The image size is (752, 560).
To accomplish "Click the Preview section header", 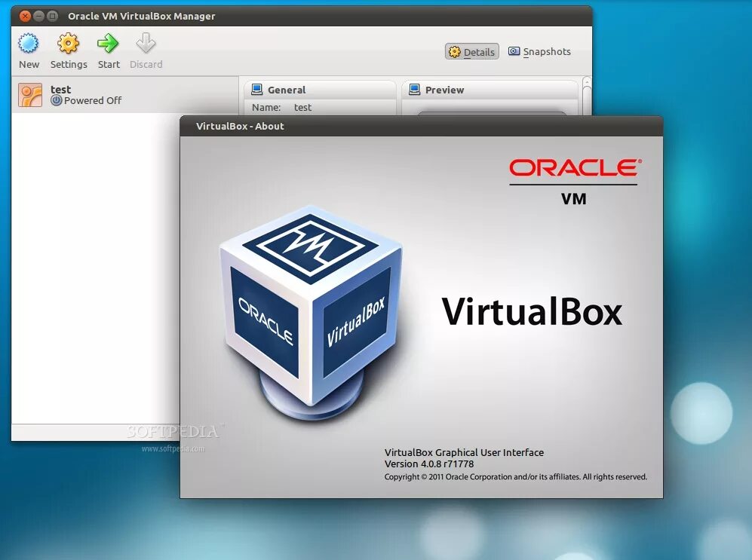I will click(x=490, y=90).
